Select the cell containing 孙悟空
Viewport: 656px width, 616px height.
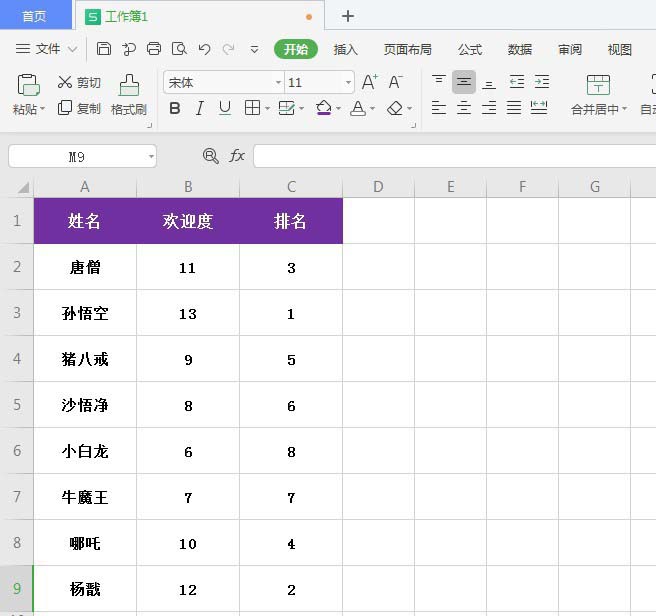(x=85, y=313)
